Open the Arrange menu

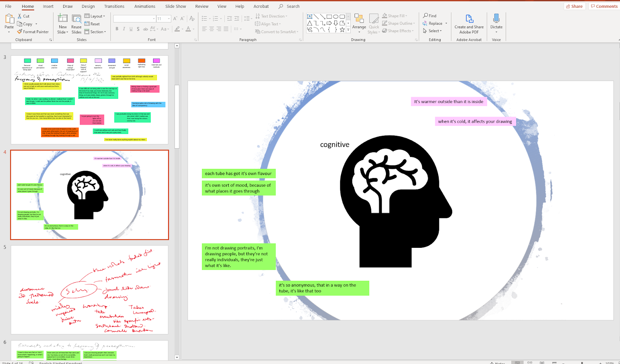pyautogui.click(x=359, y=24)
